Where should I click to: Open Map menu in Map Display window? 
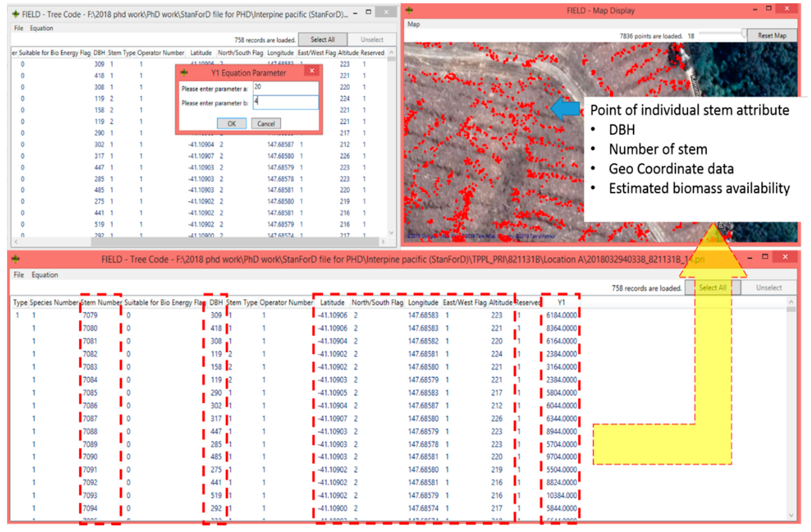(414, 24)
